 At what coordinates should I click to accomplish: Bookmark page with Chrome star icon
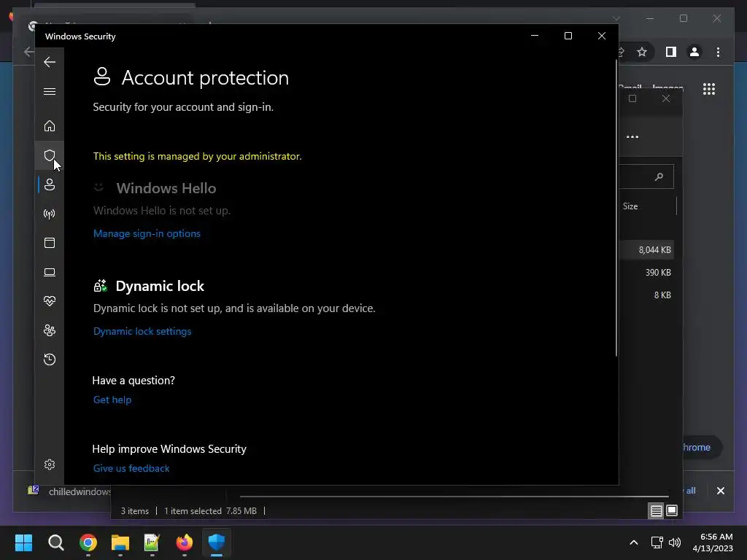[x=642, y=52]
